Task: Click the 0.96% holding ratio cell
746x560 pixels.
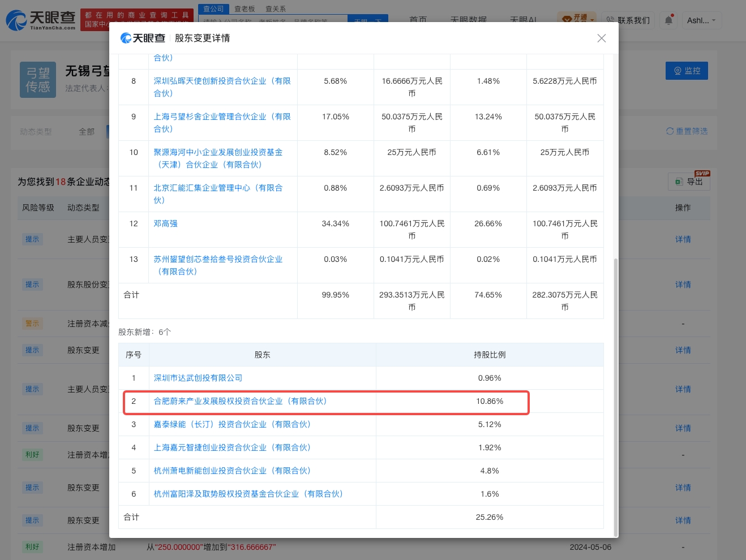Action: point(490,378)
